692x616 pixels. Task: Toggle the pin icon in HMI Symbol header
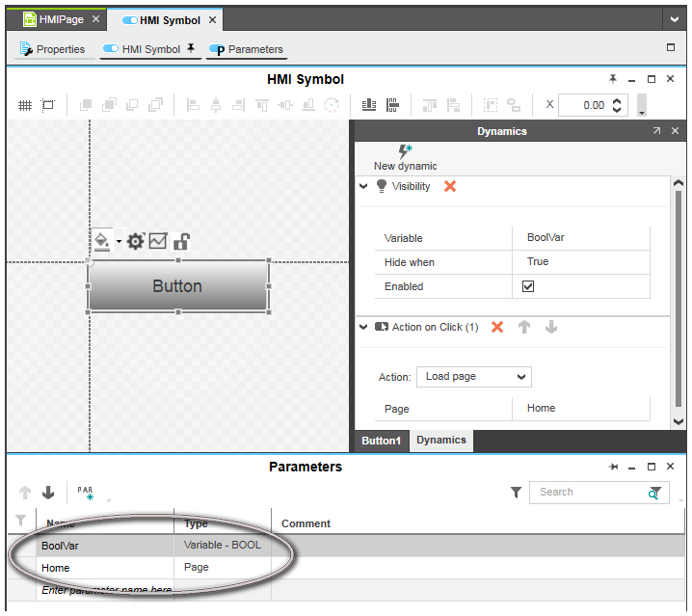tap(612, 79)
